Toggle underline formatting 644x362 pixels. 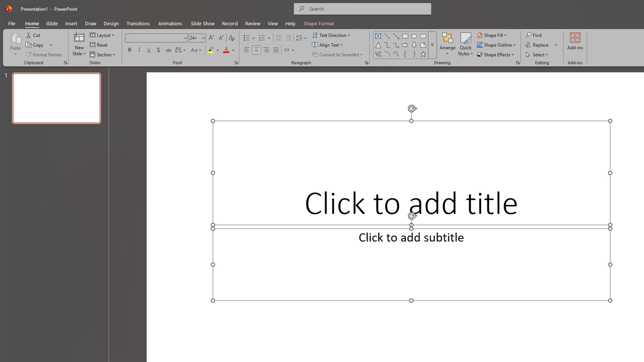149,50
